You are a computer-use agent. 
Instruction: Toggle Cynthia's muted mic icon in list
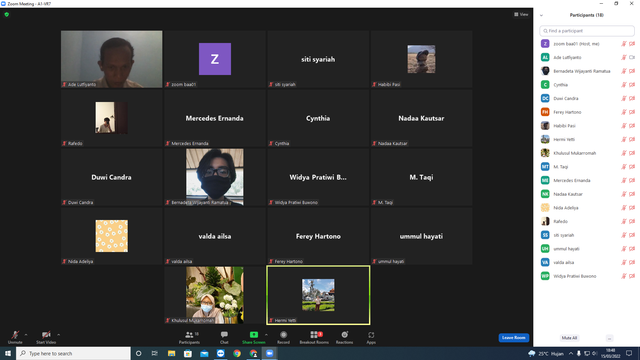(624, 84)
